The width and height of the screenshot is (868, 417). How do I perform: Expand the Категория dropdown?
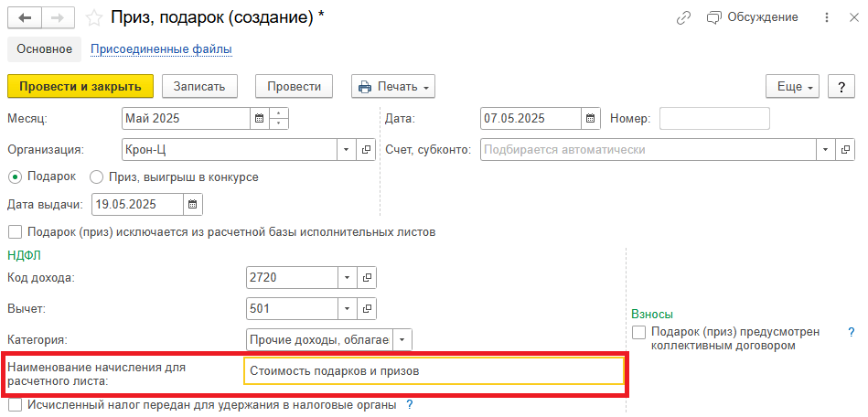tap(402, 339)
